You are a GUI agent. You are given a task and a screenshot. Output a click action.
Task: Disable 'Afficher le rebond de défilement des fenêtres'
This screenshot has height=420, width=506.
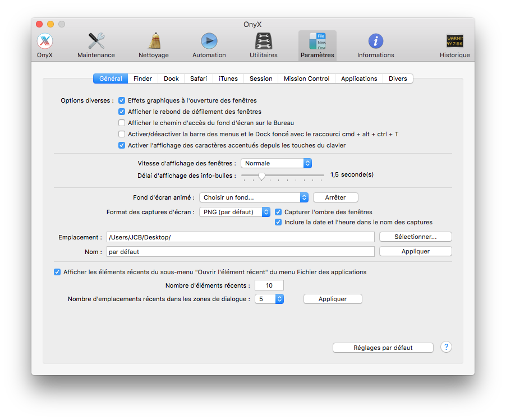pyautogui.click(x=122, y=112)
